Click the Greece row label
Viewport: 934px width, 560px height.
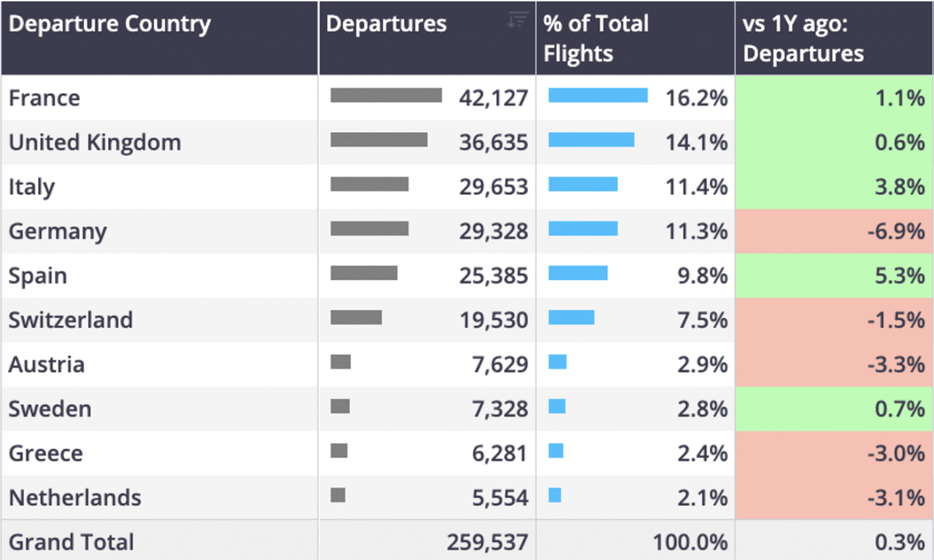click(x=46, y=454)
